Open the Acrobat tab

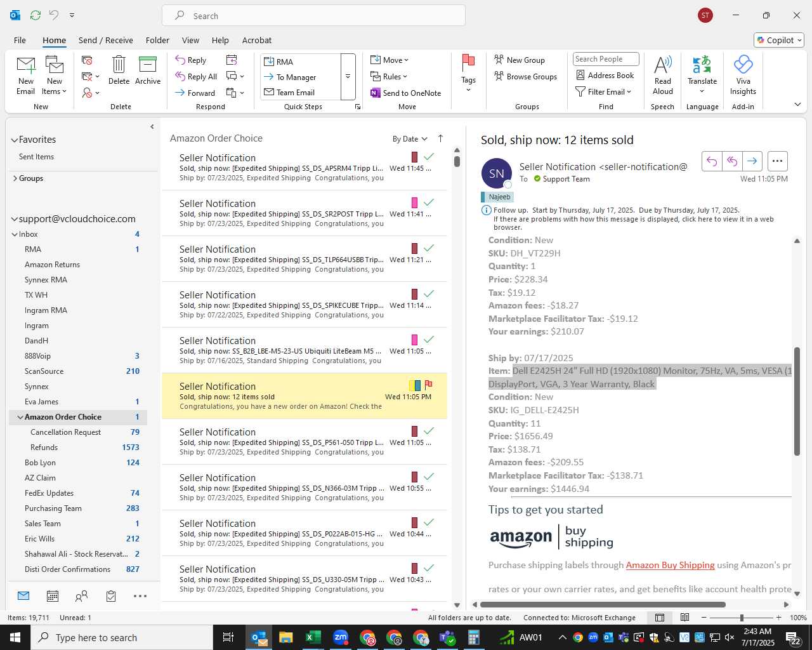pyautogui.click(x=257, y=40)
